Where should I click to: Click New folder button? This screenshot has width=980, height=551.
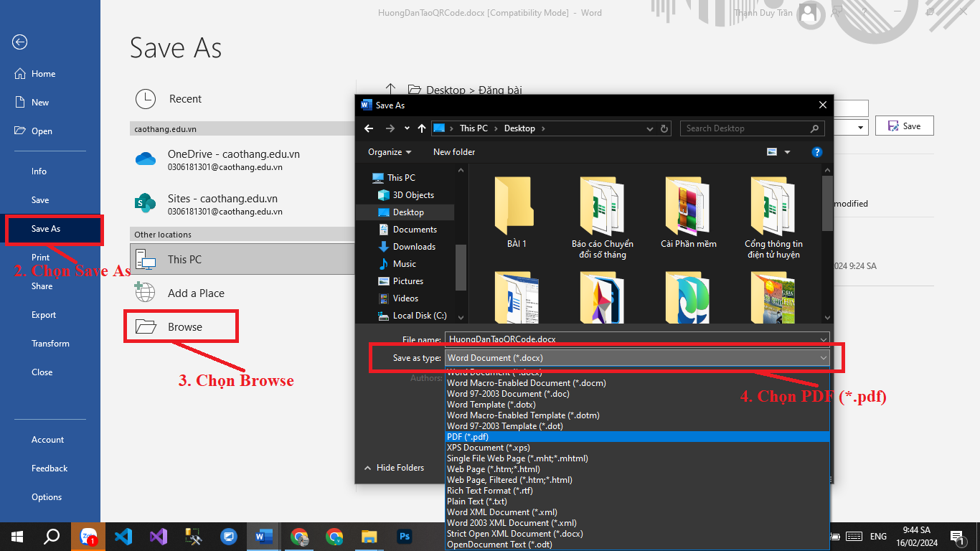(454, 152)
